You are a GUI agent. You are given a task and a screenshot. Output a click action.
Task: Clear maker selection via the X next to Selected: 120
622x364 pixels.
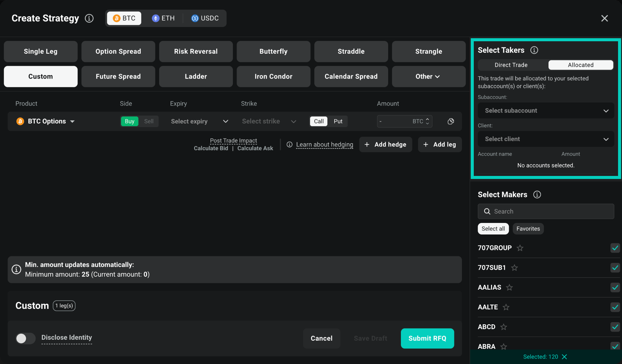tap(565, 357)
